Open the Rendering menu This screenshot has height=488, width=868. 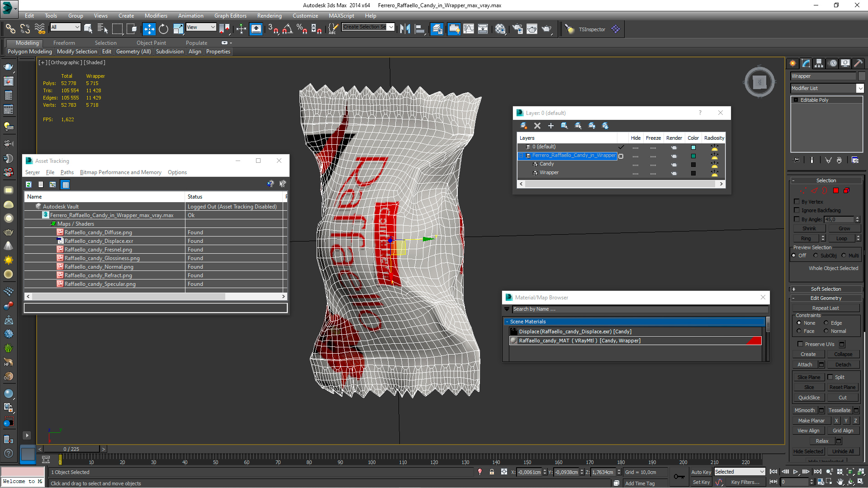coord(269,15)
